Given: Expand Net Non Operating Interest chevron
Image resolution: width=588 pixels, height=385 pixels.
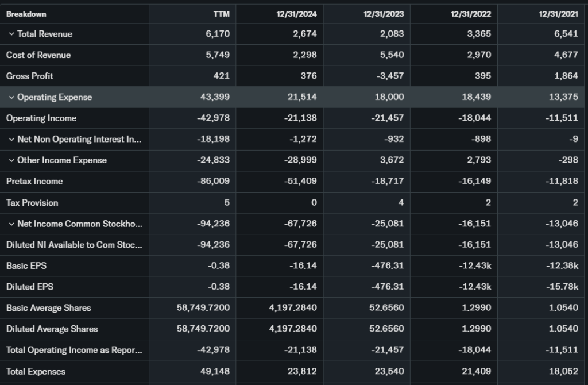Looking at the screenshot, I should [11, 140].
